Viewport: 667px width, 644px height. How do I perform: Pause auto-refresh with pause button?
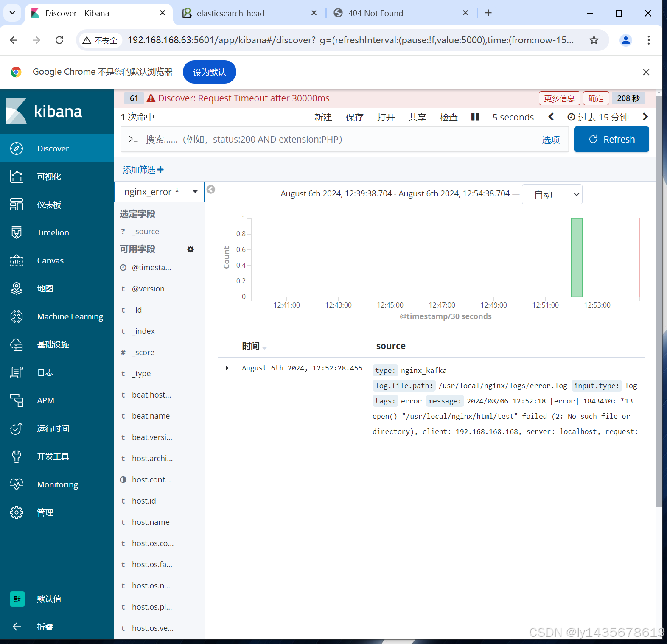pos(475,117)
